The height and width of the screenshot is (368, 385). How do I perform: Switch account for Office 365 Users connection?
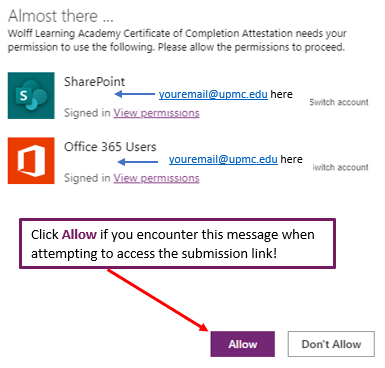(341, 167)
